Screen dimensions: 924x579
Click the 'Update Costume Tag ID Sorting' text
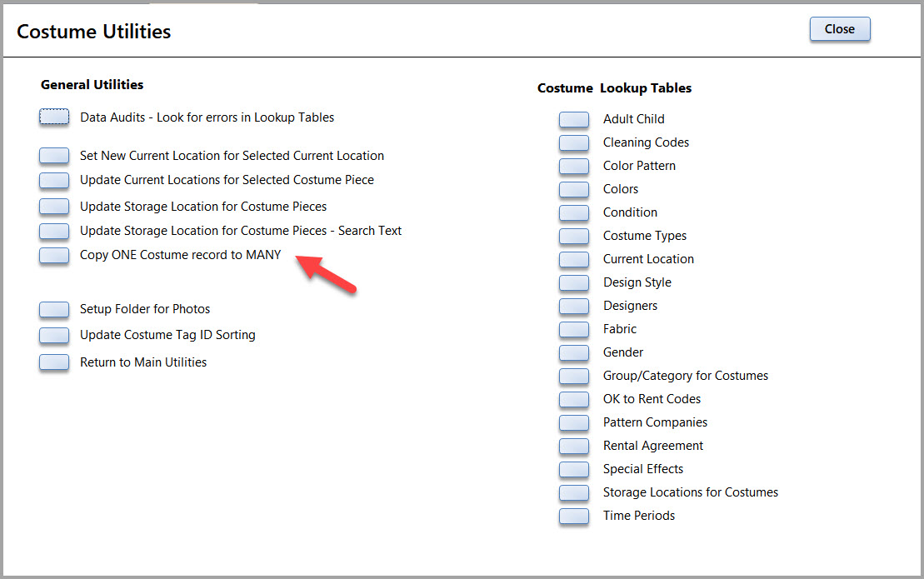coord(168,335)
